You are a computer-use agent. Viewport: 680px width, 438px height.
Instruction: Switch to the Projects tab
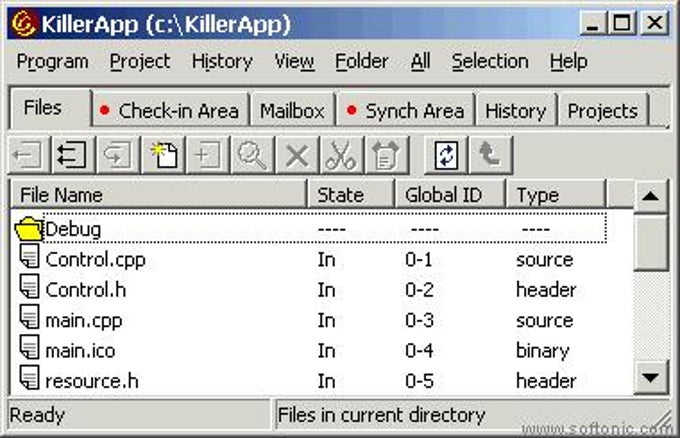(x=603, y=111)
